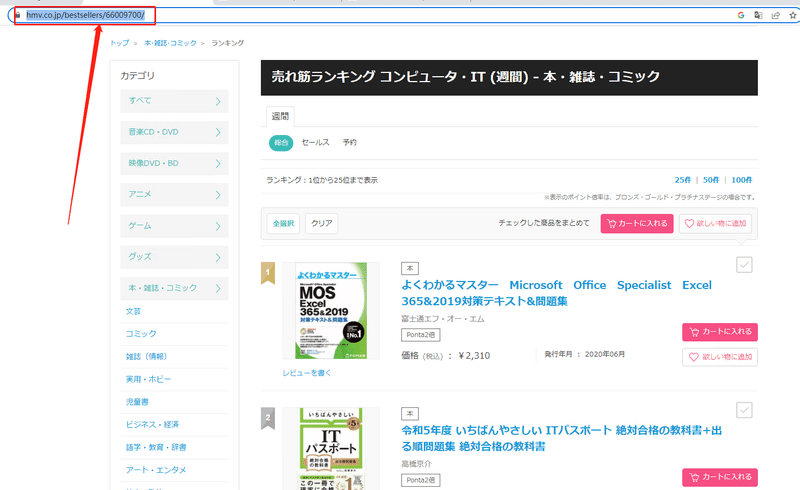Click the クリア button

coord(321,224)
